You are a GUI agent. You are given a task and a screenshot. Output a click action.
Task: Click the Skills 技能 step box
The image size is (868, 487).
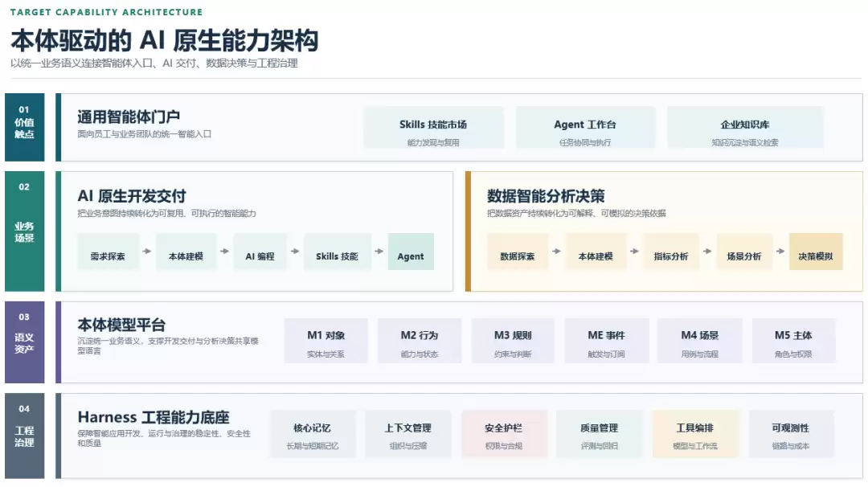(x=337, y=252)
